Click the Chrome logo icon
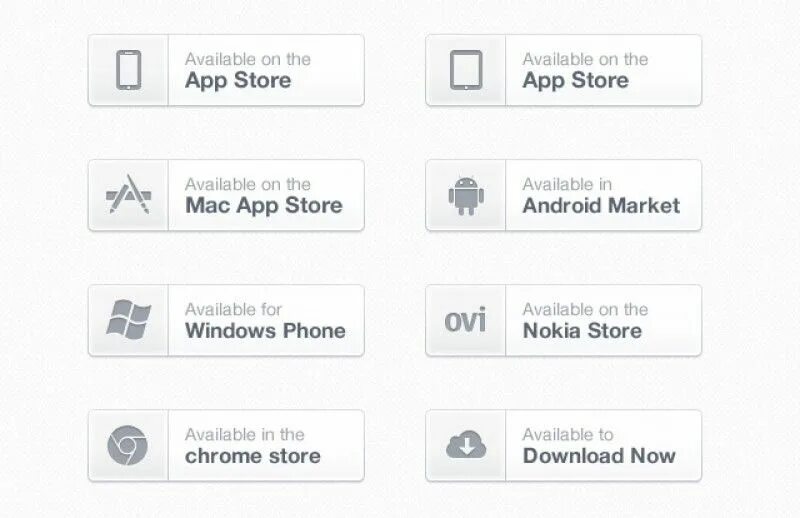The image size is (800, 518). [128, 445]
